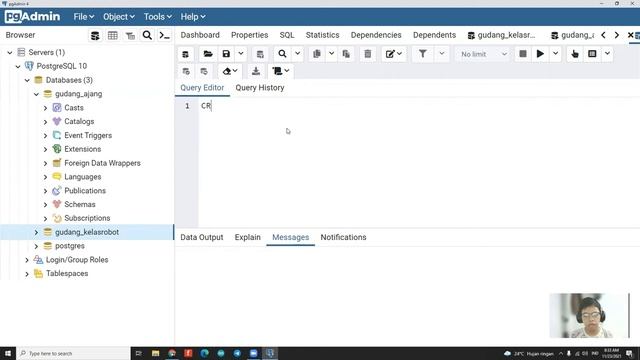Switch to the Dashboard tab
The width and height of the screenshot is (640, 360).
200,35
